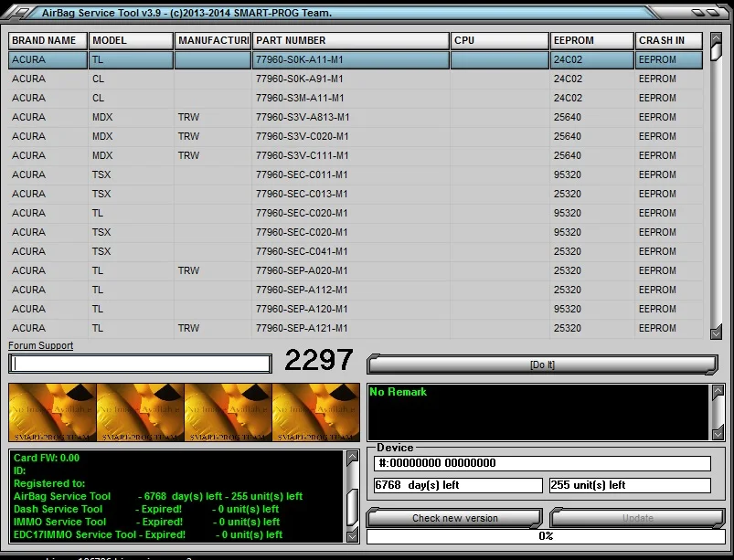
Task: Select row with part 77960-SEC-C041-M1
Action: click(x=356, y=252)
